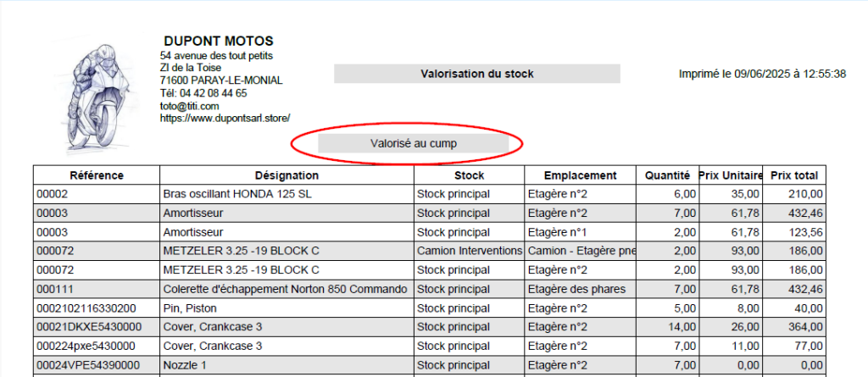Viewport: 868px width, 377px height.
Task: Select the Bras oscillant HONDA 125 SL row
Action: [430, 194]
